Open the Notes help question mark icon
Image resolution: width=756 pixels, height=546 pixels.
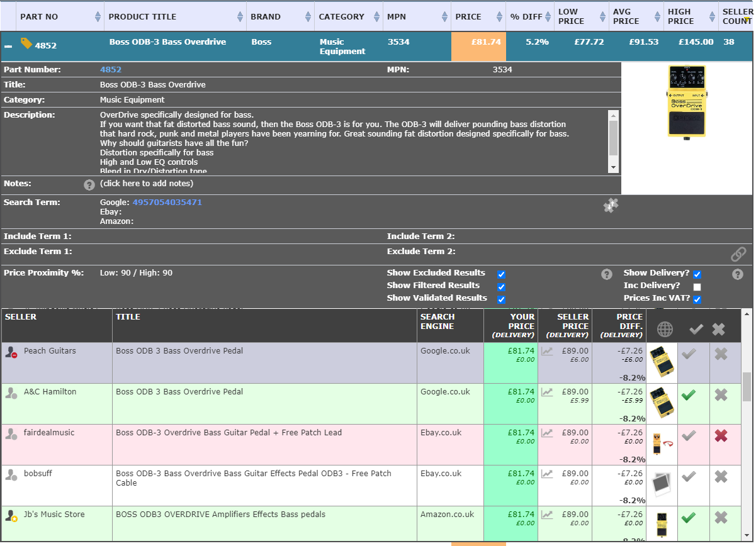click(89, 185)
